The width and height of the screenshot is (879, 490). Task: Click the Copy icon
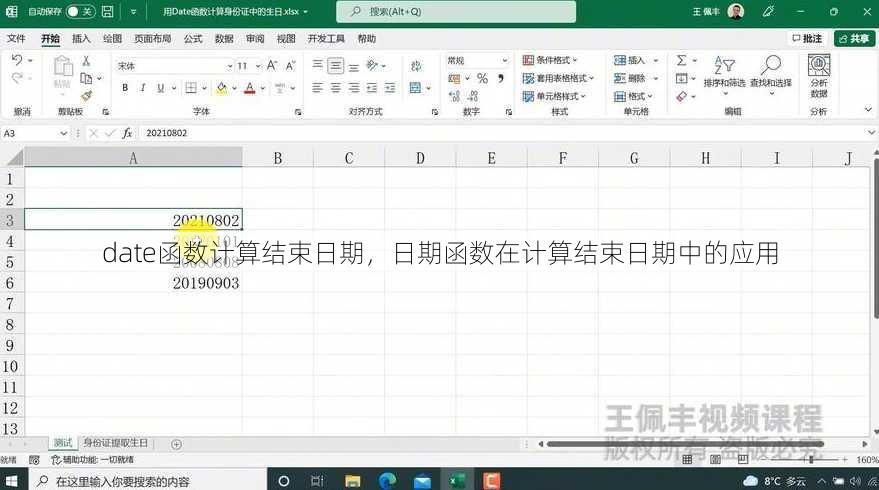(86, 78)
